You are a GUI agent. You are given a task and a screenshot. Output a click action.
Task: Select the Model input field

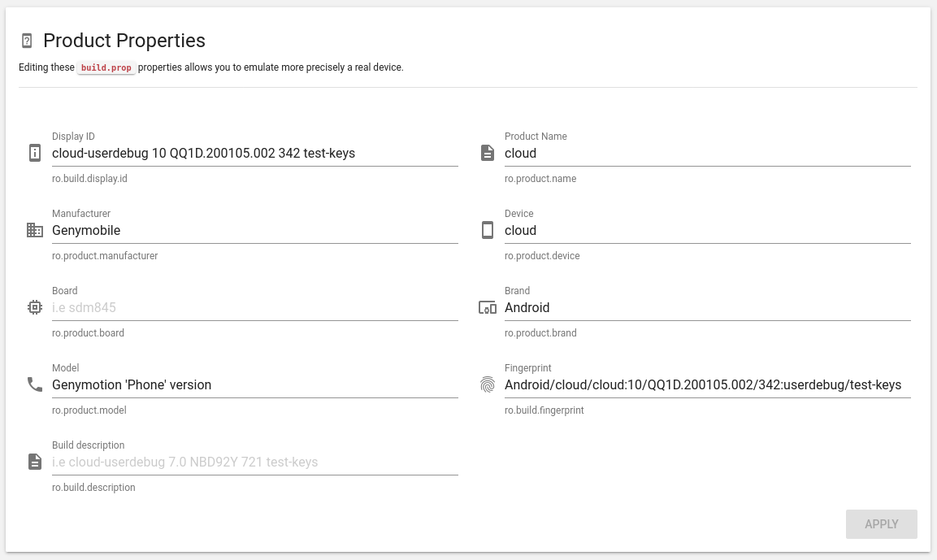(x=254, y=384)
